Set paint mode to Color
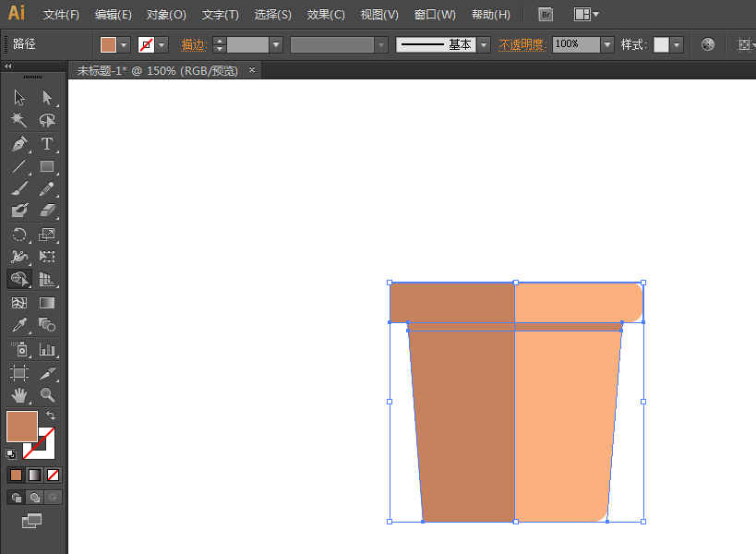Image resolution: width=756 pixels, height=554 pixels. [x=16, y=476]
